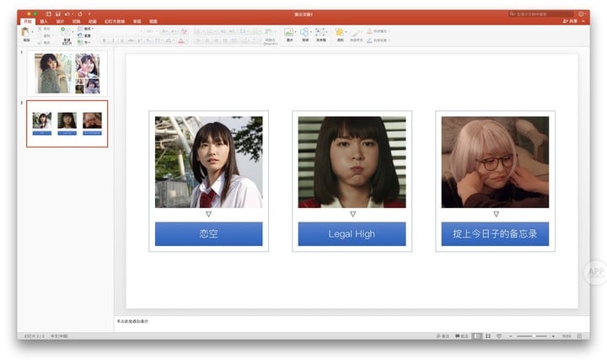Open the Quick Access Toolbar customize arrow
Screen dimensions: 607x364
[89, 14]
